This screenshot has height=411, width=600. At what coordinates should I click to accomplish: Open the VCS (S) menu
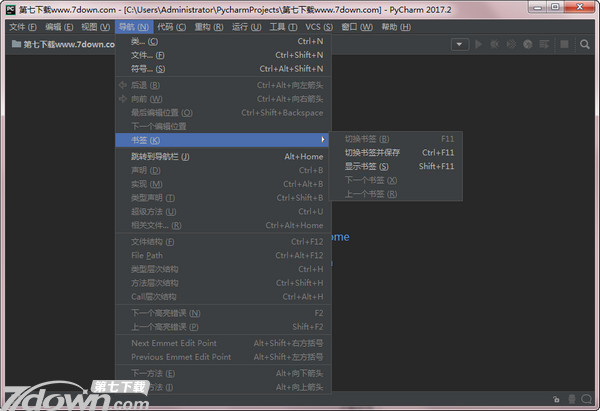[x=319, y=27]
